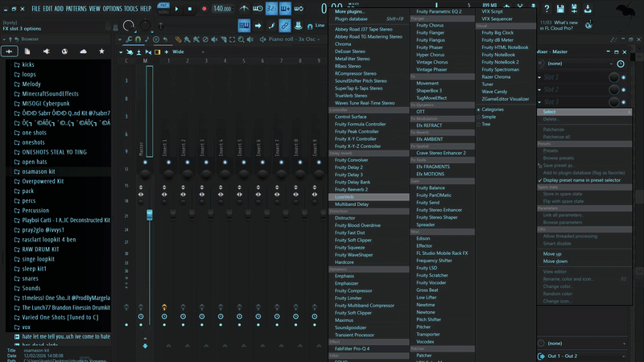Click the undo arrow in piano roll toolbar

pyautogui.click(x=165, y=39)
